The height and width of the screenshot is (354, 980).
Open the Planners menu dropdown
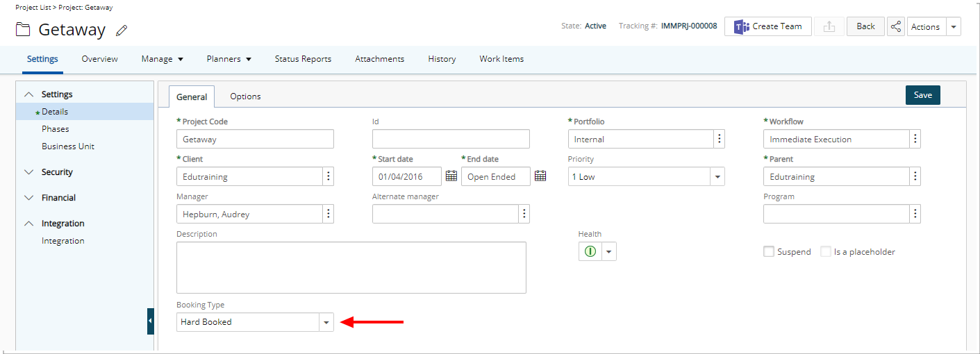[x=229, y=59]
